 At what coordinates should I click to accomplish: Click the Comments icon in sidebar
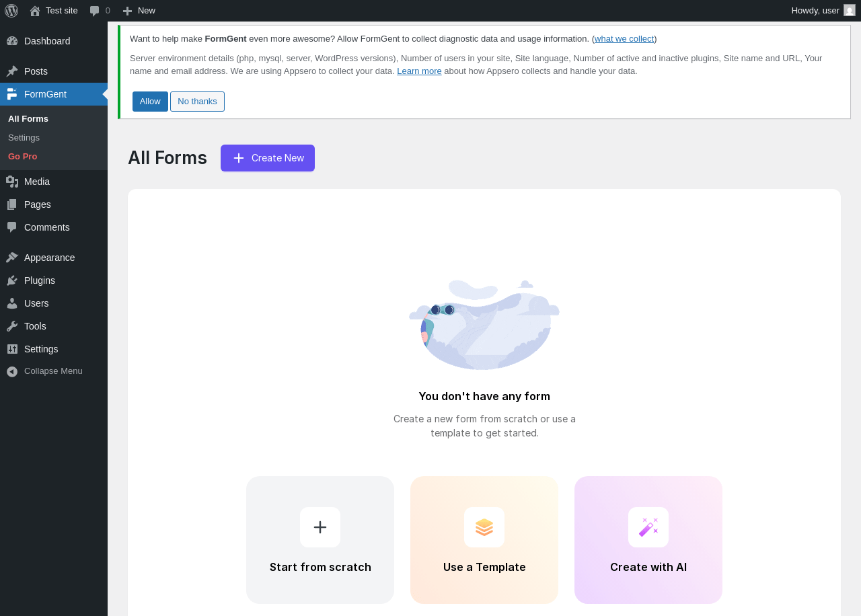click(12, 227)
